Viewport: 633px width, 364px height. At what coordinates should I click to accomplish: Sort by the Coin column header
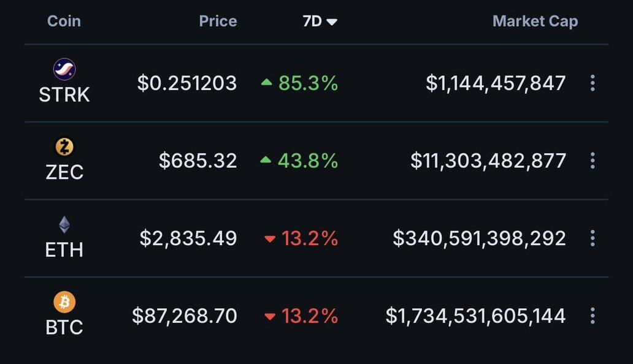pos(64,21)
